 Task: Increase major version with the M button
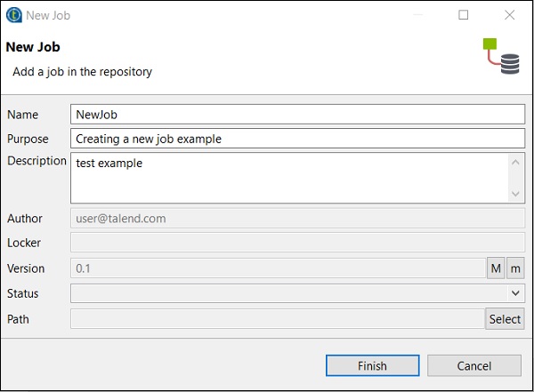(495, 268)
